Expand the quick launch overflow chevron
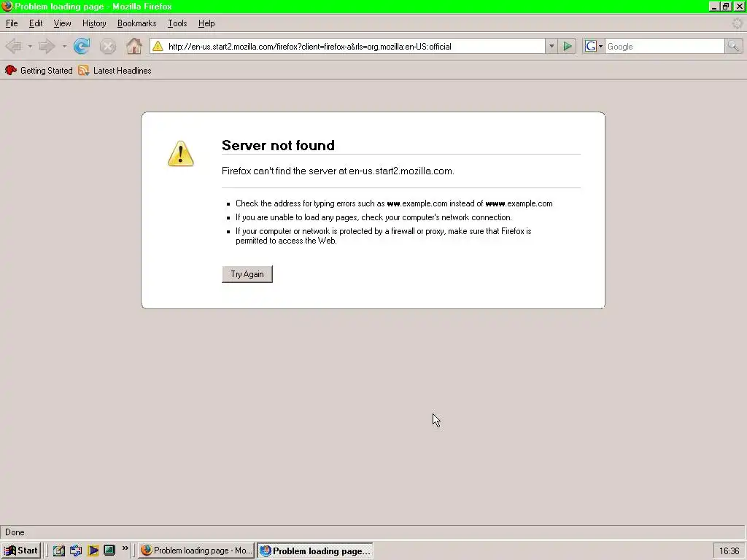 [x=125, y=548]
